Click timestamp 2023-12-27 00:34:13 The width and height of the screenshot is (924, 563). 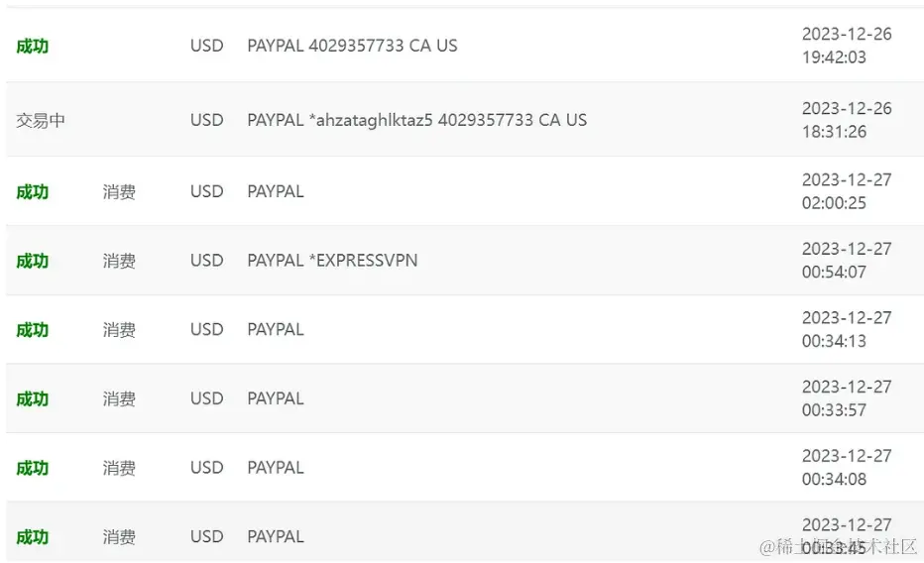tap(847, 329)
